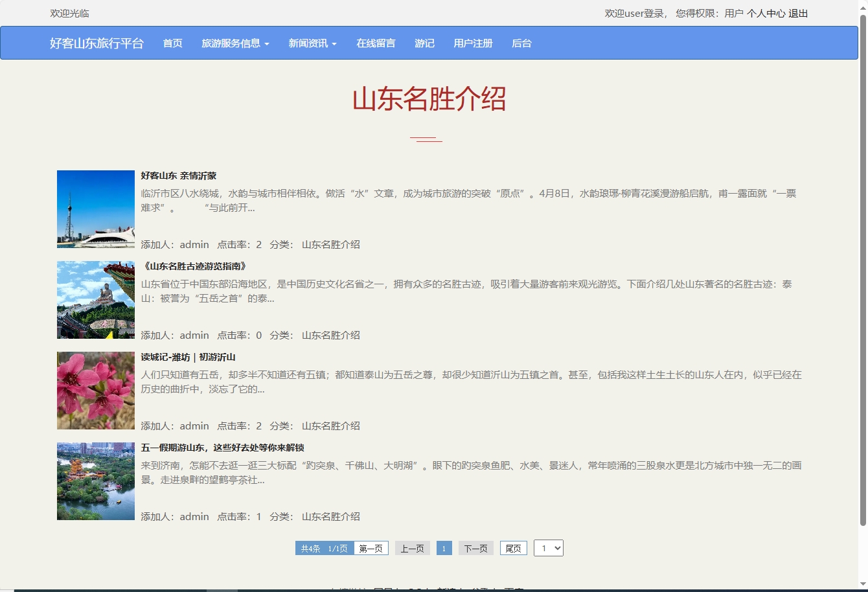
Task: Click the pink flowers article thumbnail
Action: [x=95, y=390]
